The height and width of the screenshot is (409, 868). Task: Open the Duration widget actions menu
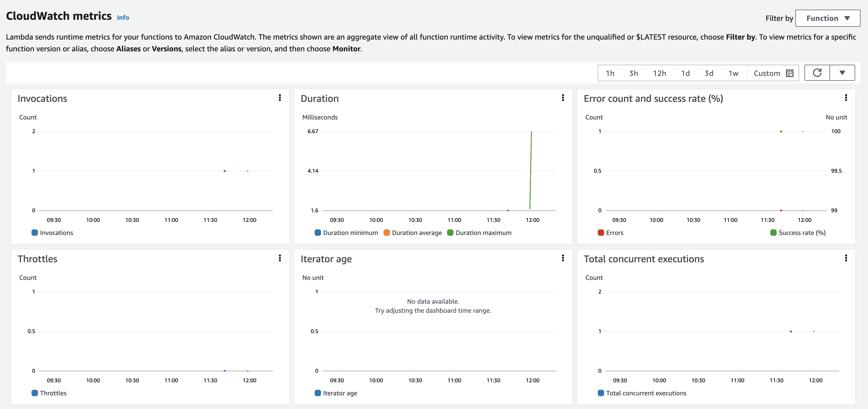[563, 98]
